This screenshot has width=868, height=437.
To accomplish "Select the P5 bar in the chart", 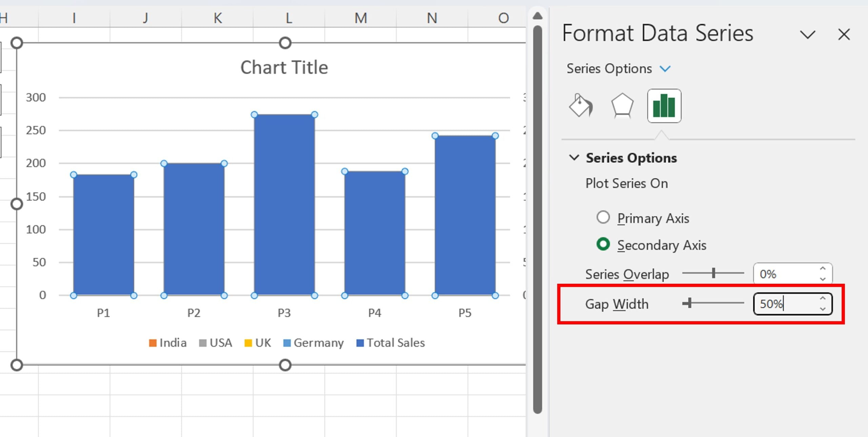I will point(465,215).
